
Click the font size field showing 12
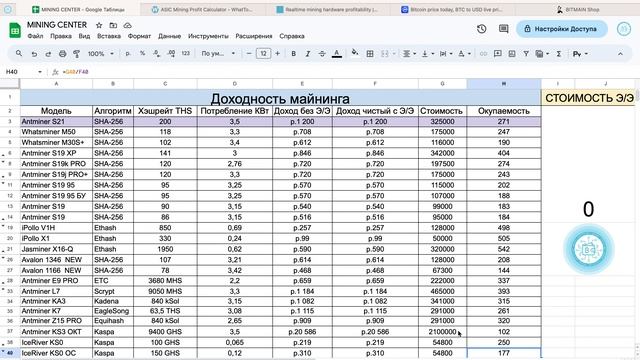[x=263, y=53]
